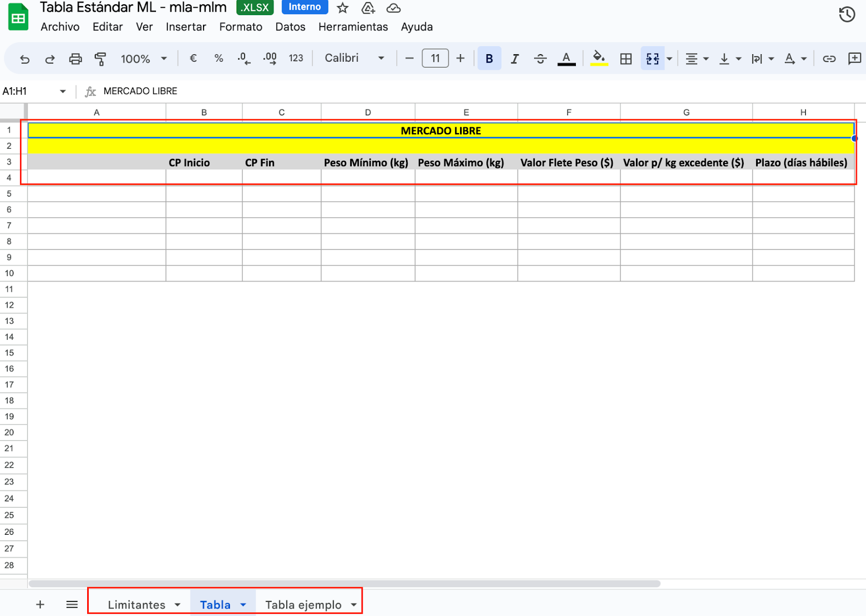Star the document with the star icon

(343, 8)
